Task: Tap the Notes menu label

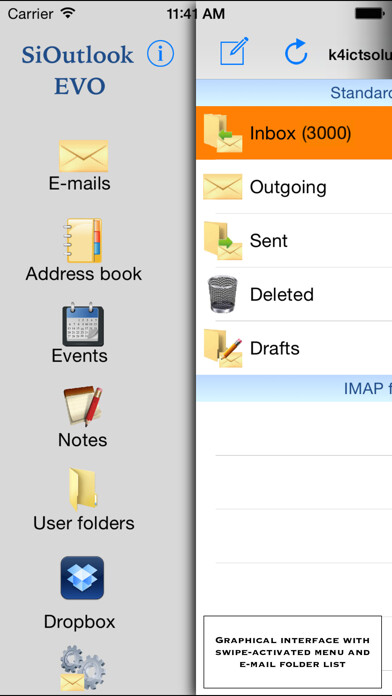Action: pyautogui.click(x=83, y=440)
